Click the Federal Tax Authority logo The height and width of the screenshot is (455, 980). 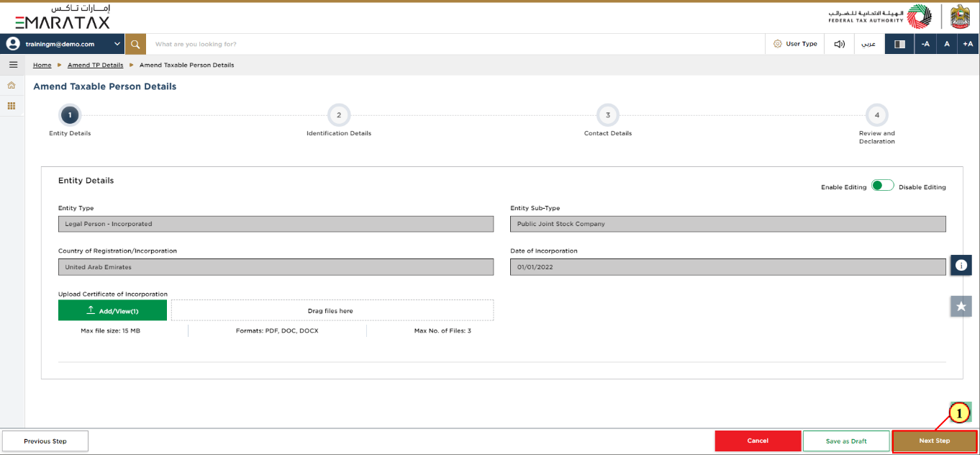(x=879, y=17)
